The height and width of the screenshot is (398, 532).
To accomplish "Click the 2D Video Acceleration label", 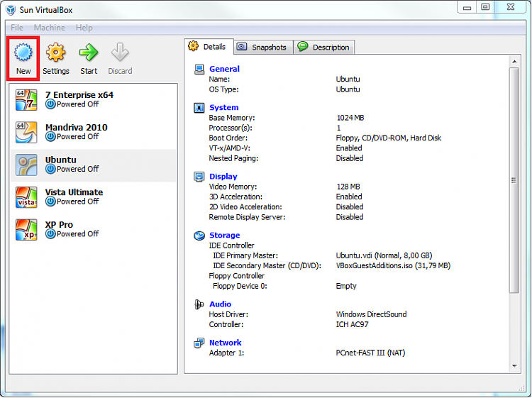I will tap(245, 207).
